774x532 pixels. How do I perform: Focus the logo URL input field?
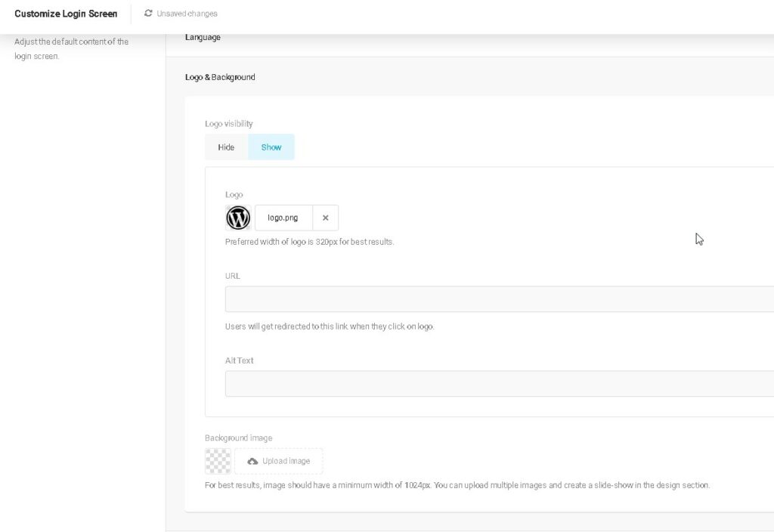(499, 299)
